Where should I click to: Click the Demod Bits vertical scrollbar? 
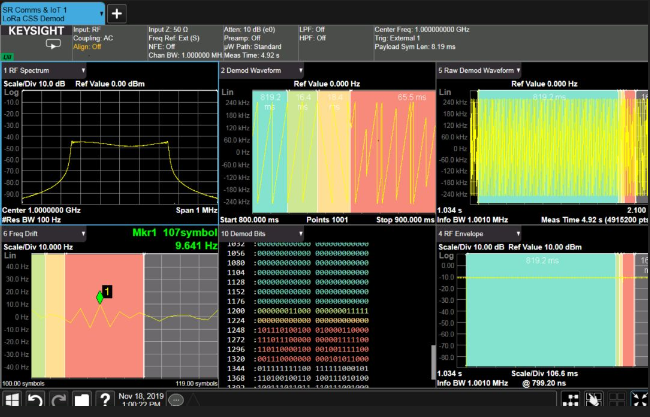pos(432,360)
